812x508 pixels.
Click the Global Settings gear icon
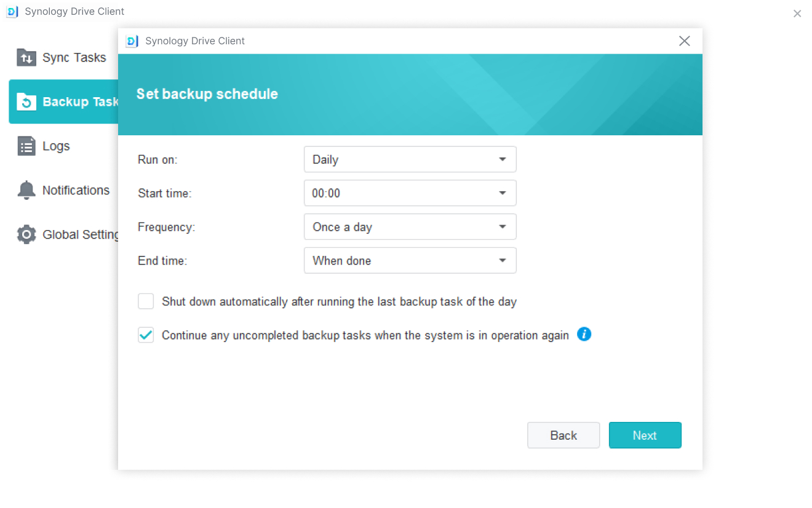point(26,235)
